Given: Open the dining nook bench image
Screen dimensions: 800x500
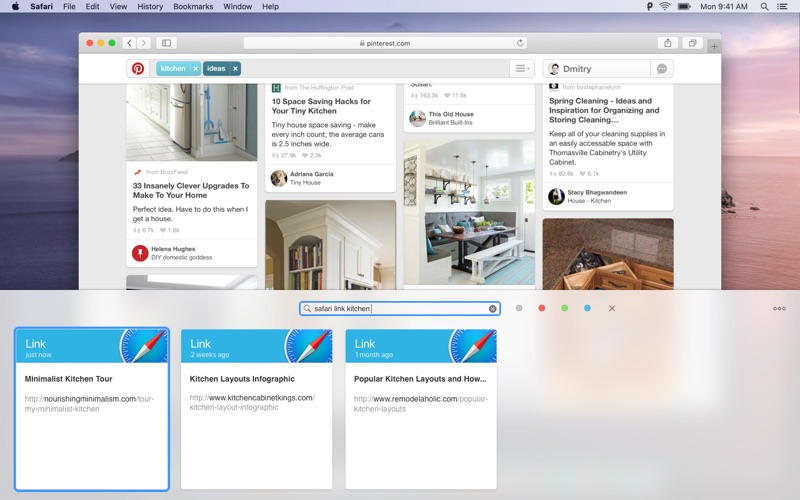Looking at the screenshot, I should click(x=469, y=212).
